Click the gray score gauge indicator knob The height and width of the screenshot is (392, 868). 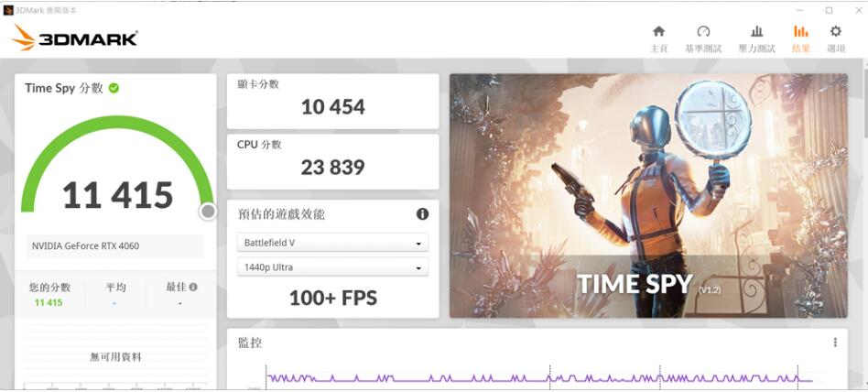tap(208, 211)
